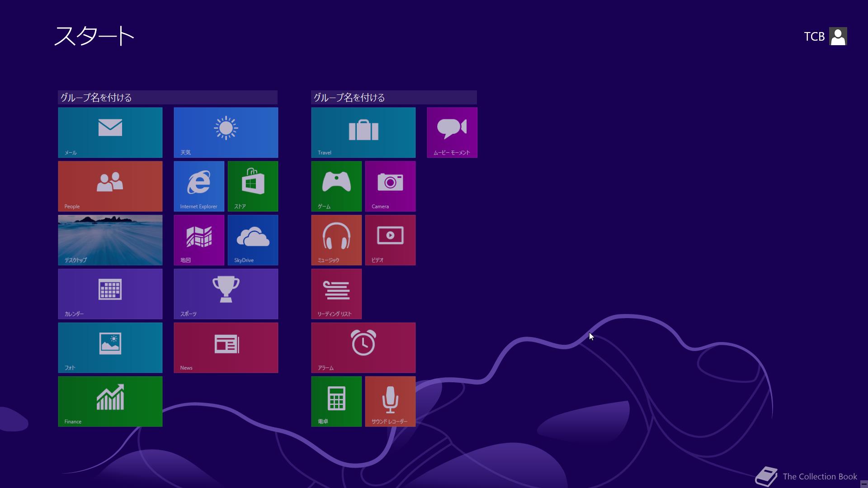Launch Internet Explorer tile

(x=199, y=186)
